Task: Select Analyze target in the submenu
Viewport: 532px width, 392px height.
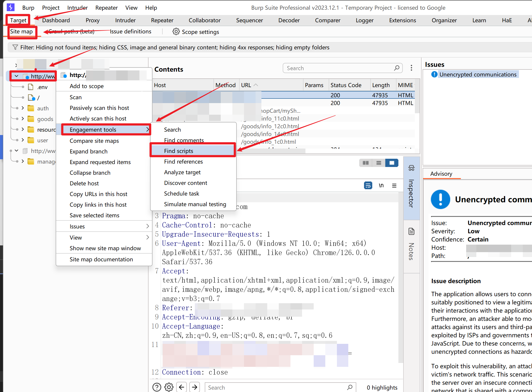Action: tap(193, 172)
